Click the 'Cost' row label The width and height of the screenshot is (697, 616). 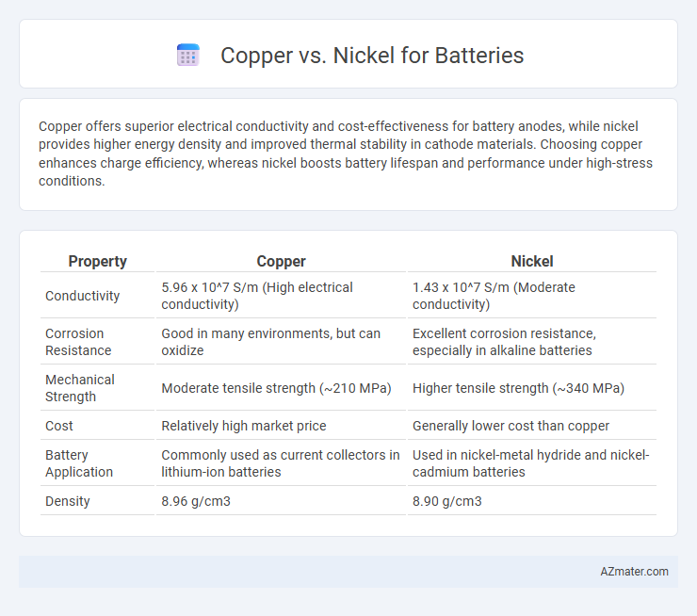59,426
